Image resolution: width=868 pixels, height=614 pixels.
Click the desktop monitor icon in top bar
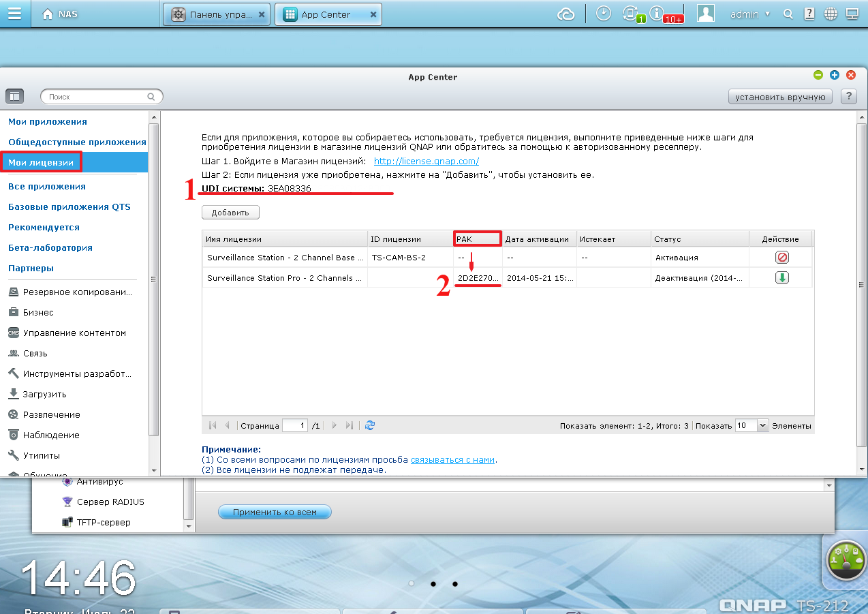pos(852,14)
